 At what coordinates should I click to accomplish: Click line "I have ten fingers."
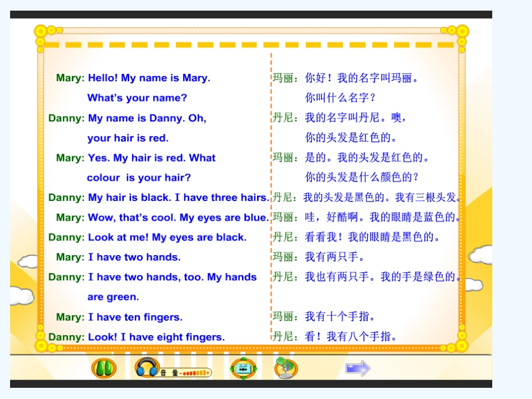[136, 317]
